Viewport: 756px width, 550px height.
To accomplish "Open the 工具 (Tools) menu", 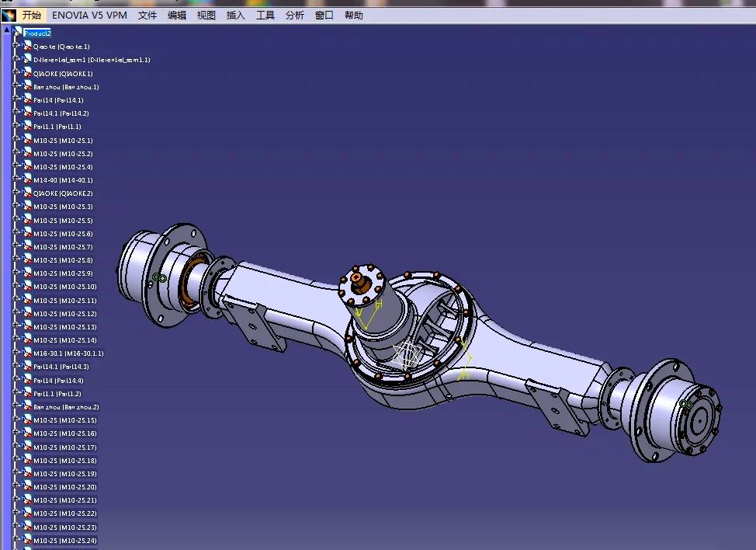I will (265, 15).
